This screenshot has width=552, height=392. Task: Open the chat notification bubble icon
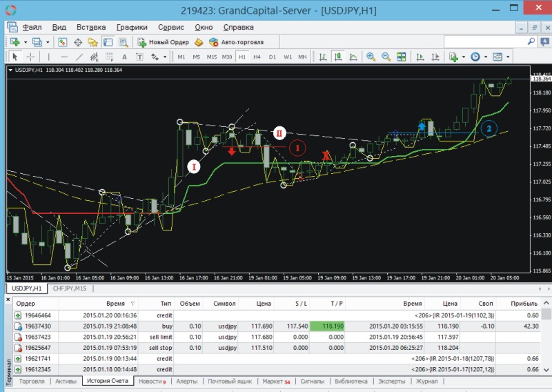click(545, 42)
